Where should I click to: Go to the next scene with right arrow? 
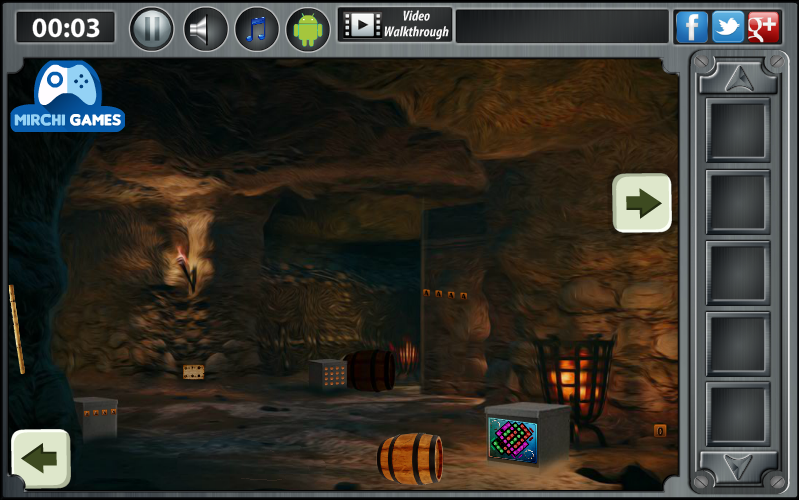642,203
